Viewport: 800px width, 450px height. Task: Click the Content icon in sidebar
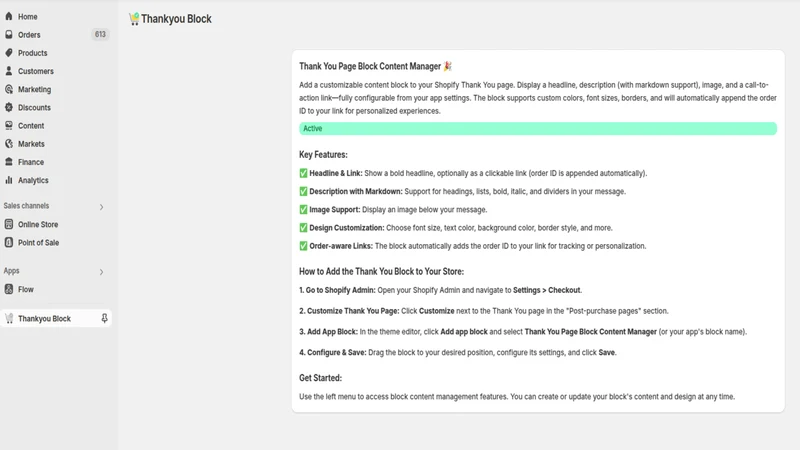pyautogui.click(x=9, y=126)
